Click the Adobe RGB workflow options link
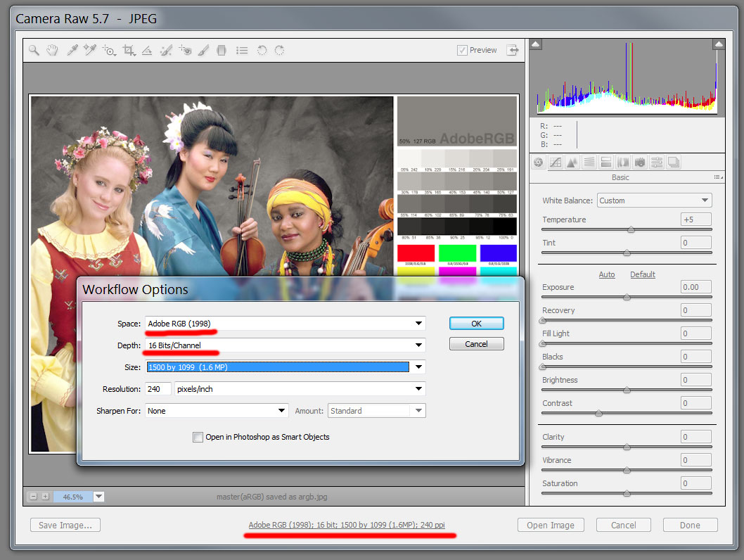This screenshot has height=560, width=744. [347, 526]
